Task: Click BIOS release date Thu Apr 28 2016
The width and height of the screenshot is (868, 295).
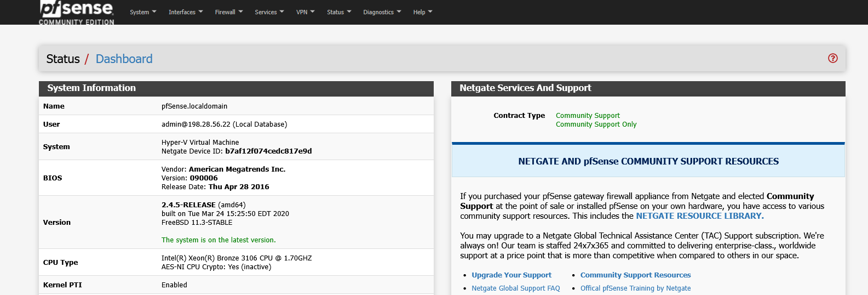Action: (x=239, y=187)
